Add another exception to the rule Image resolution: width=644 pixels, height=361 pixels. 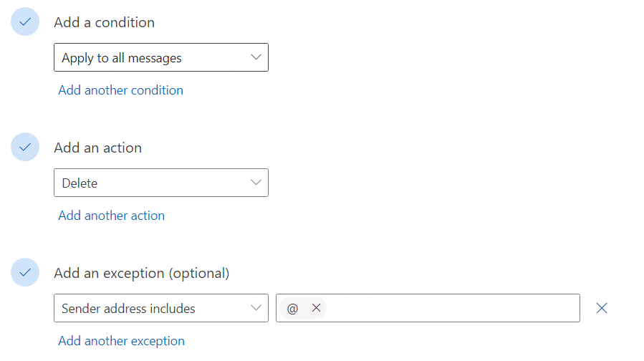click(121, 341)
